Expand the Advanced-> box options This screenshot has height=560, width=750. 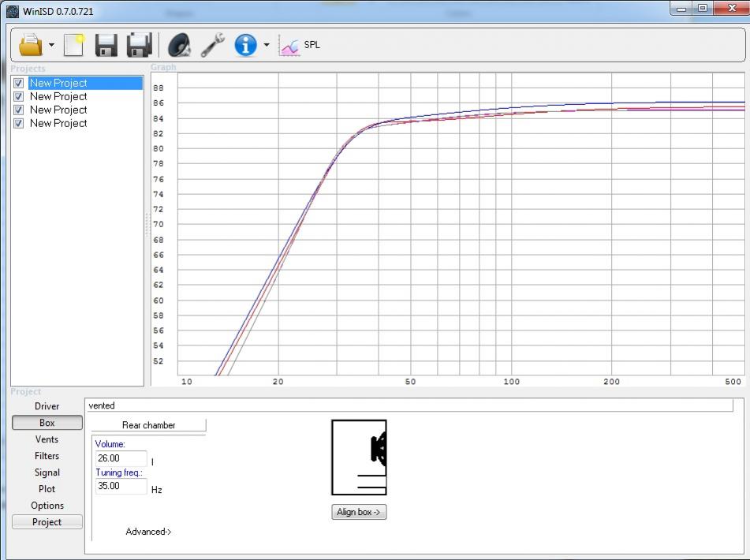click(x=148, y=532)
